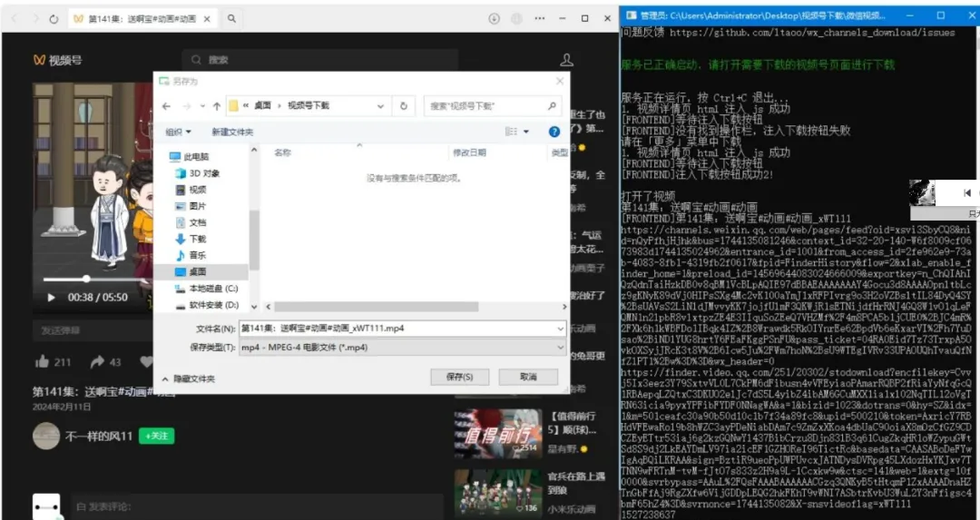Open recent locations dropdown arrow
The width and height of the screenshot is (980, 520).
pos(202,106)
